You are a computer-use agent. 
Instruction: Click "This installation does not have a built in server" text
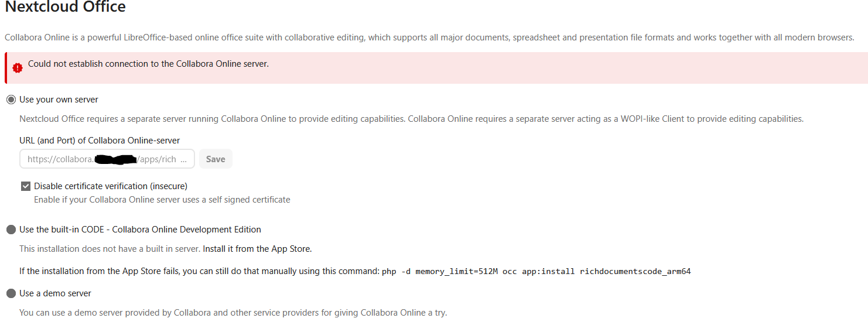pyautogui.click(x=110, y=249)
